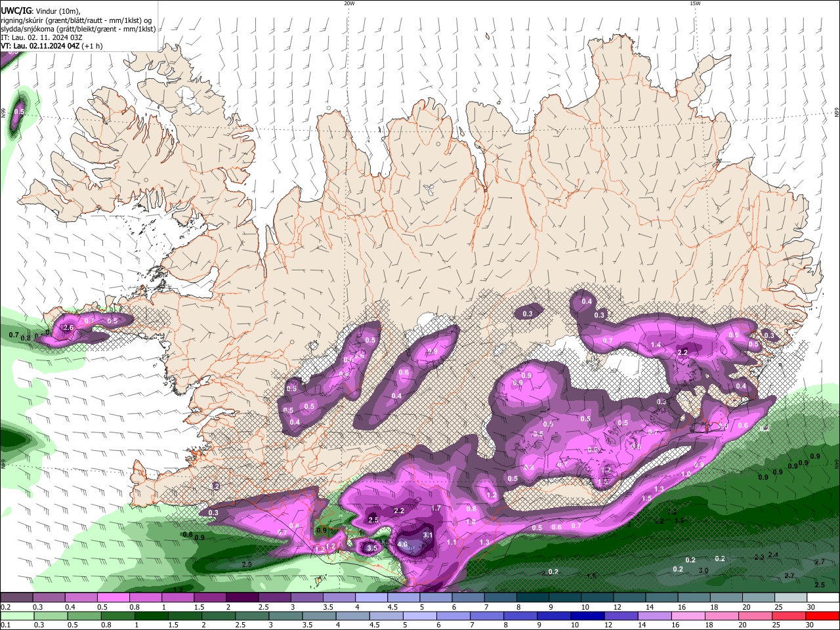Image resolution: width=840 pixels, height=630 pixels.
Task: Select violet rain swatch starting at 12
Action: point(621,616)
